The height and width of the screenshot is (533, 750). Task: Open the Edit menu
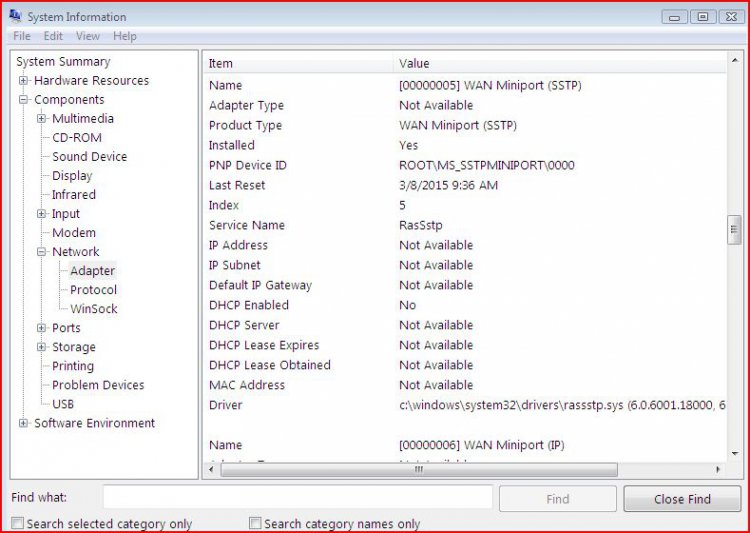[53, 36]
